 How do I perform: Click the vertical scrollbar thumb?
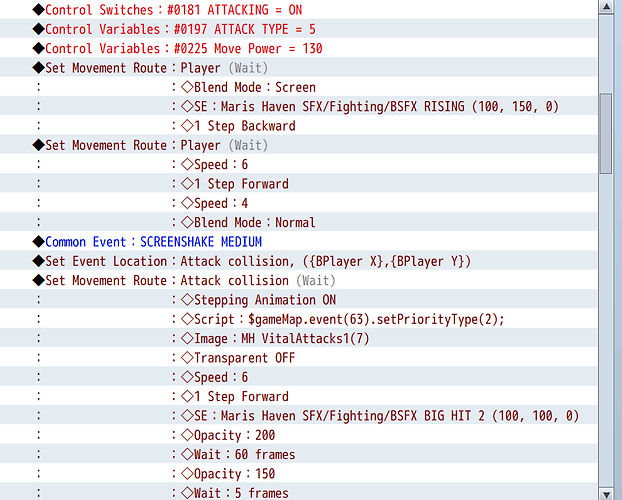[606, 133]
